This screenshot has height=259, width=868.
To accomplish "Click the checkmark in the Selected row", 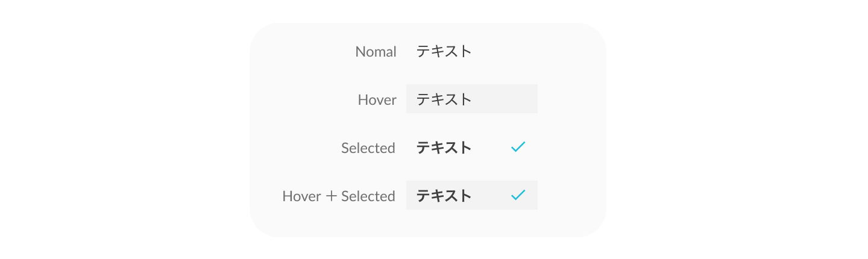I will click(518, 147).
